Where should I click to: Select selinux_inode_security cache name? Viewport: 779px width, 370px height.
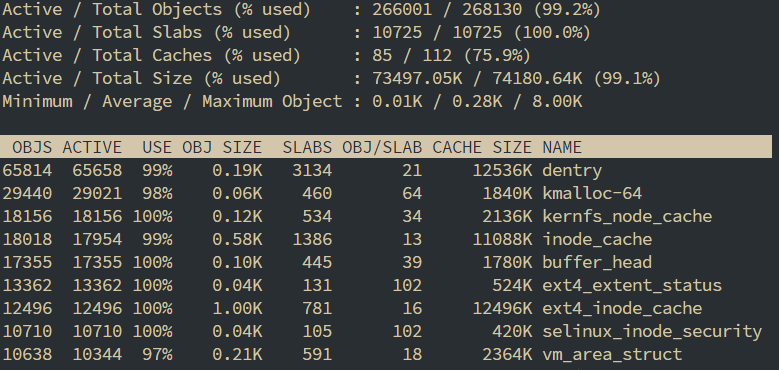tap(652, 331)
